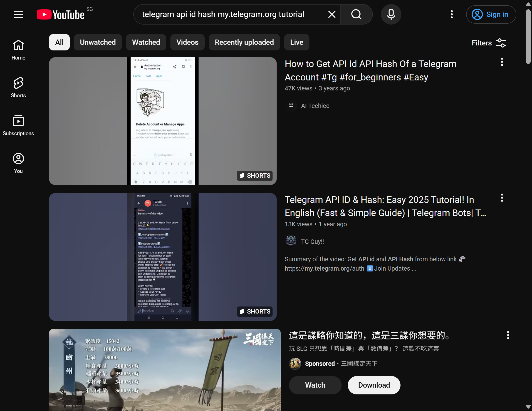Viewport: 532px width, 411px height.
Task: Click the Sign in button
Action: pos(491,14)
